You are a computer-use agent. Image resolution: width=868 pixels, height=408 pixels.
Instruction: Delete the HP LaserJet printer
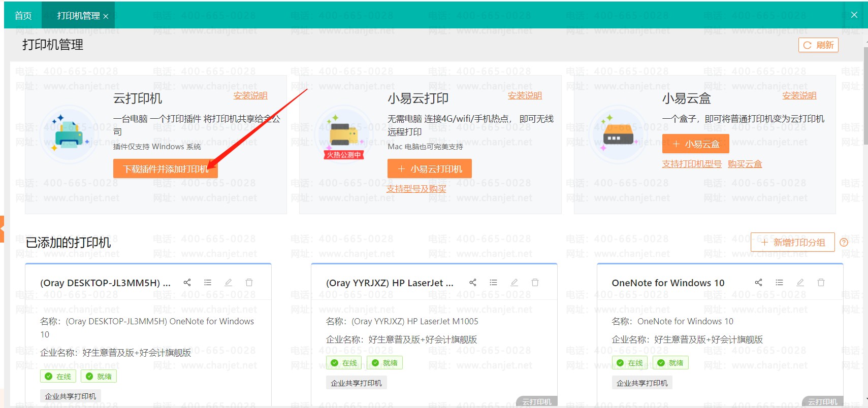coord(535,283)
